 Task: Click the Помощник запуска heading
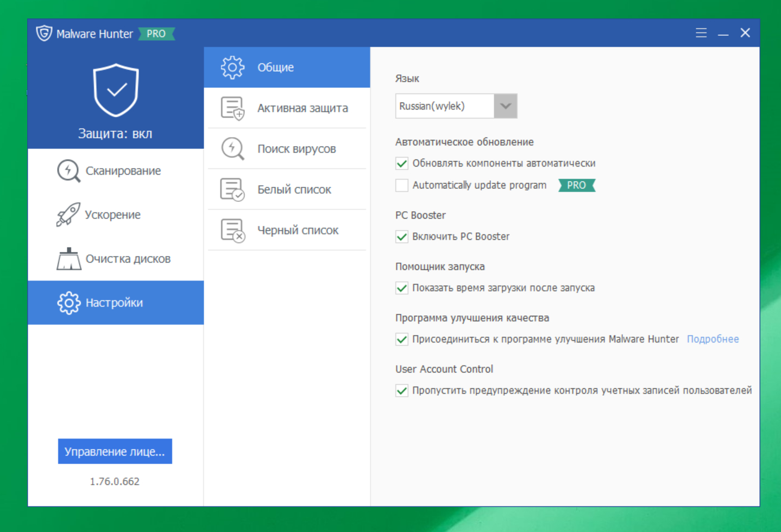pos(440,267)
